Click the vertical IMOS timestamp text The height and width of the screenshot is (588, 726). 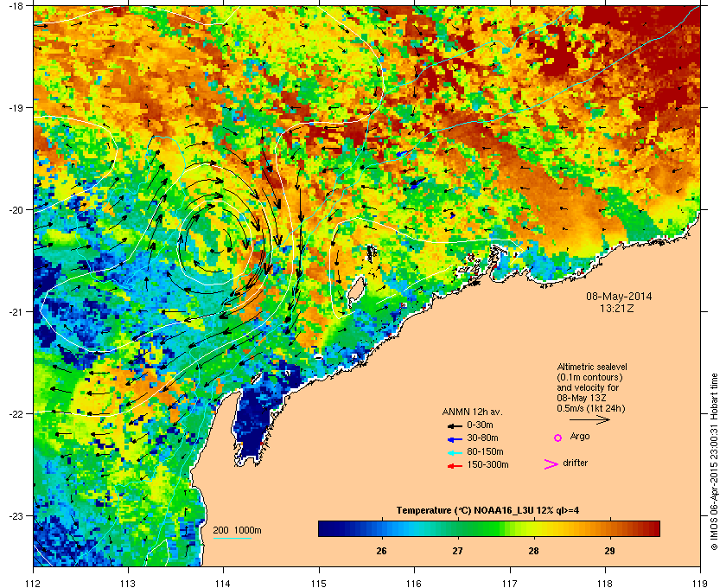tap(715, 462)
